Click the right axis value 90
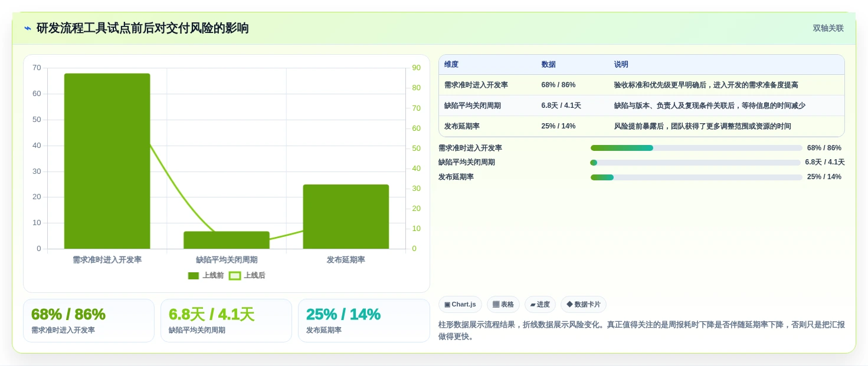Image resolution: width=868 pixels, height=366 pixels. (x=417, y=68)
